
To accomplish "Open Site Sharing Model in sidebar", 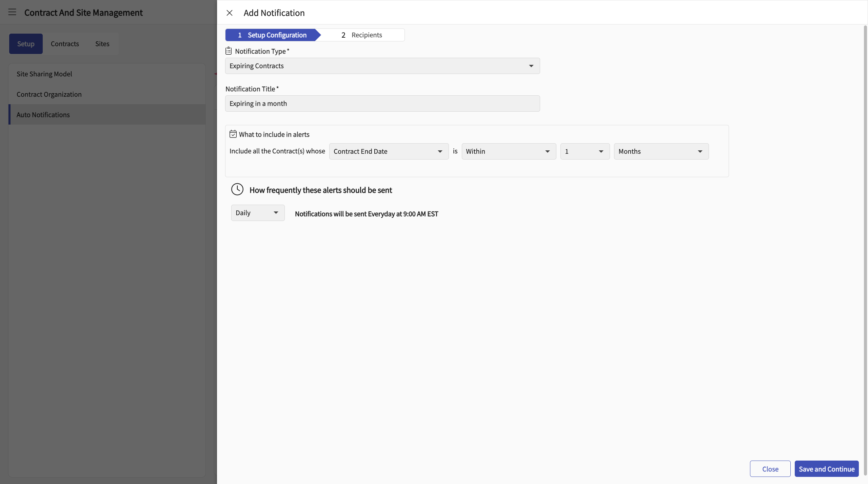I will tap(44, 74).
